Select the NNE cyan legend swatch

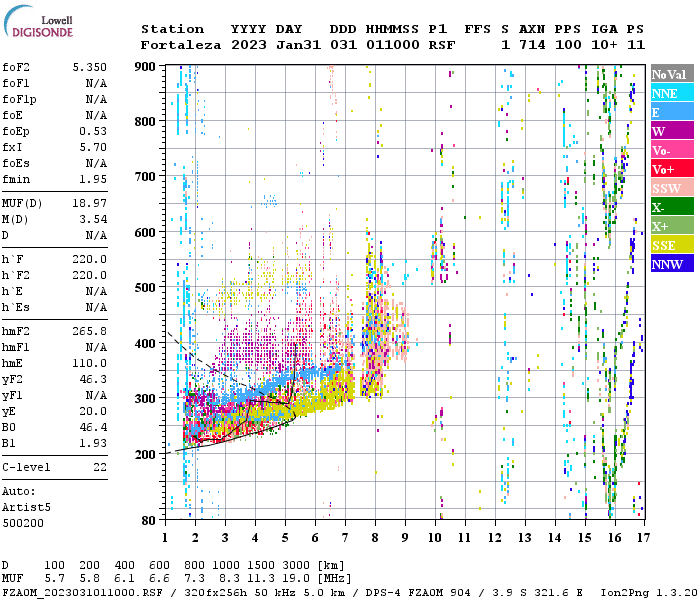[672, 93]
